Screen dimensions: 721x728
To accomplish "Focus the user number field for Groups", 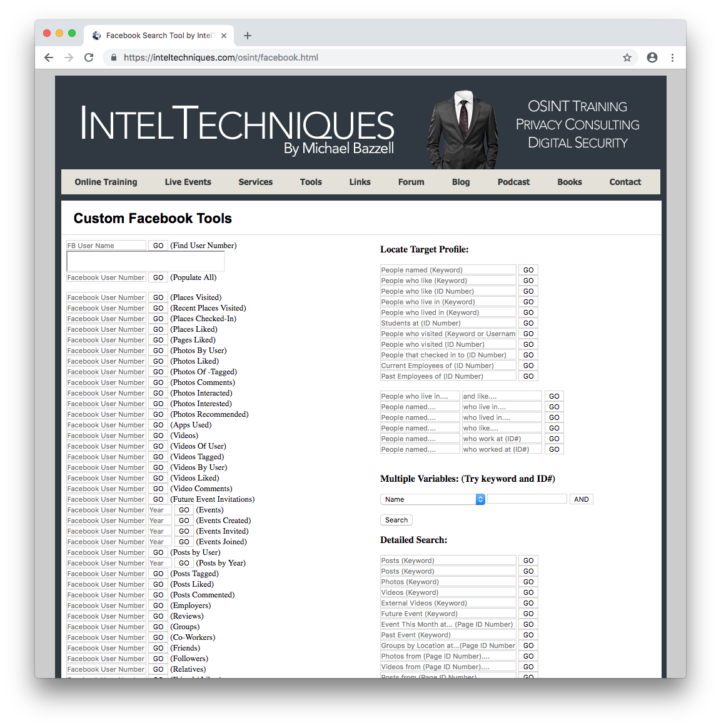I will coord(106,627).
